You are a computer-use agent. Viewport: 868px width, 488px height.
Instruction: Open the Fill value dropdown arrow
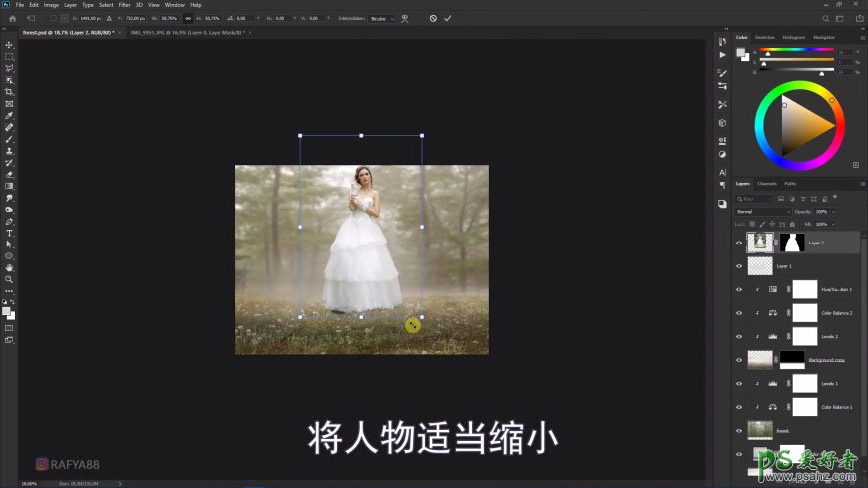pyautogui.click(x=833, y=224)
